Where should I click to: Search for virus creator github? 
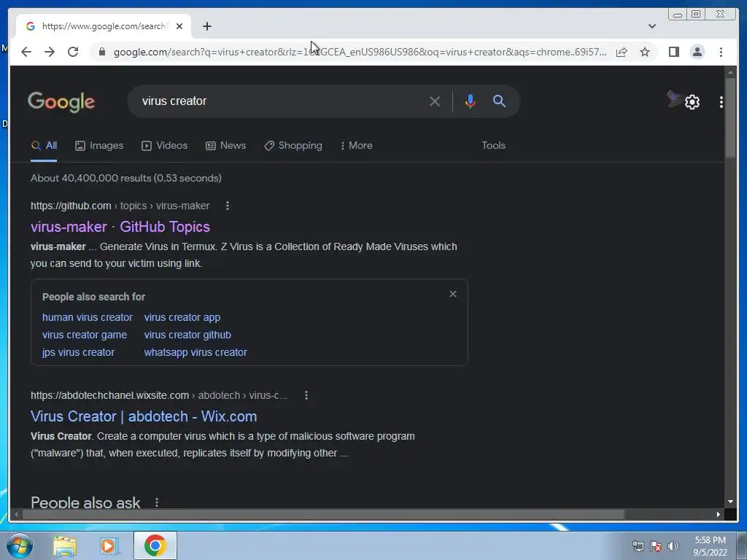[x=187, y=335]
